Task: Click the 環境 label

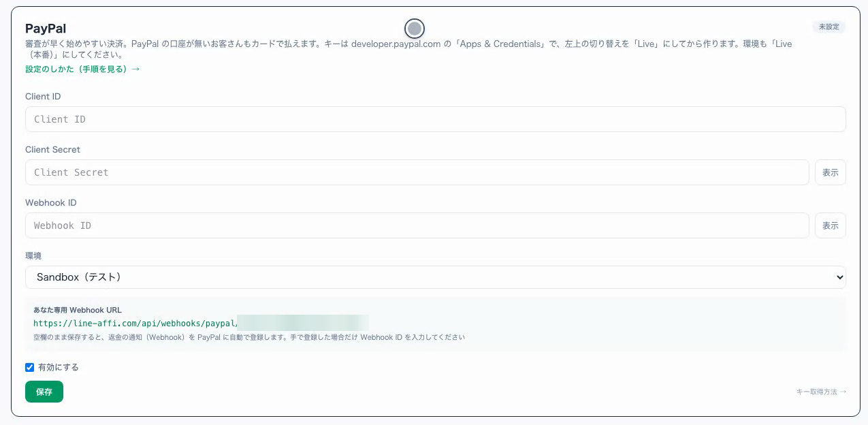Action: (33, 256)
